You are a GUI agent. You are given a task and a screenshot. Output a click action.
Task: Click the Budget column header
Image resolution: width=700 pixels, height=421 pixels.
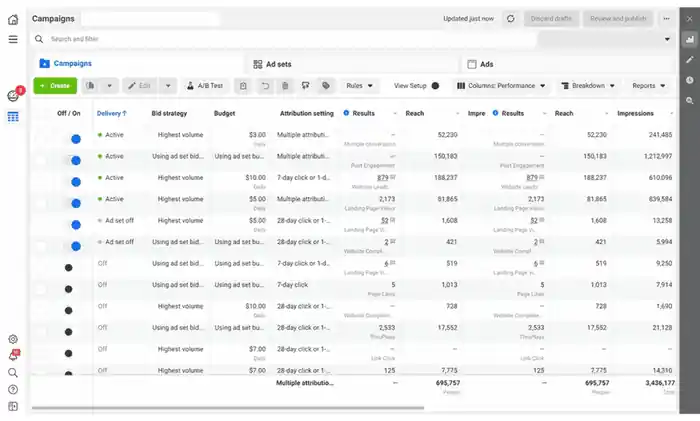[225, 113]
